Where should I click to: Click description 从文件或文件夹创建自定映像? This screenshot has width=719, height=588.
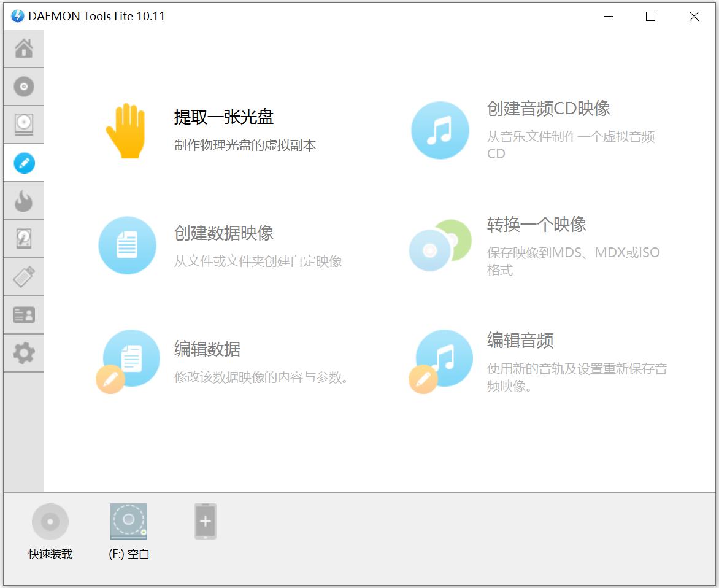pyautogui.click(x=258, y=261)
